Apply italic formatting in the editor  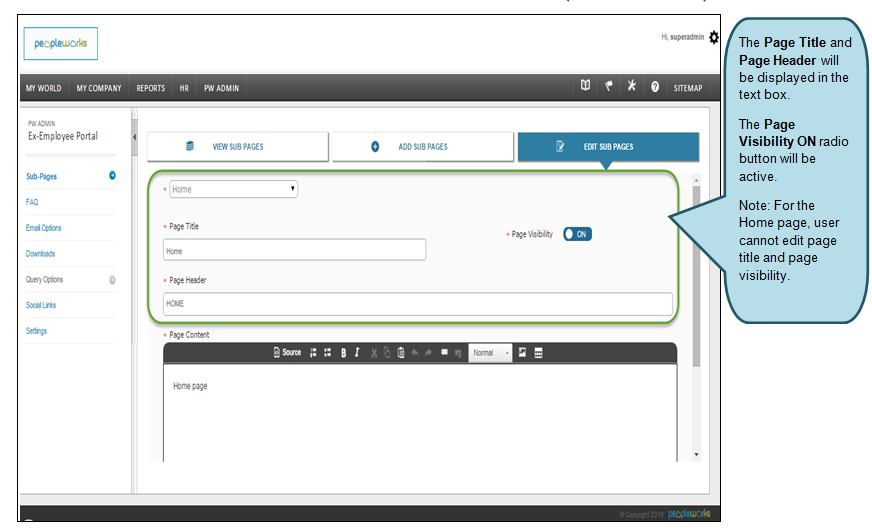(x=357, y=353)
